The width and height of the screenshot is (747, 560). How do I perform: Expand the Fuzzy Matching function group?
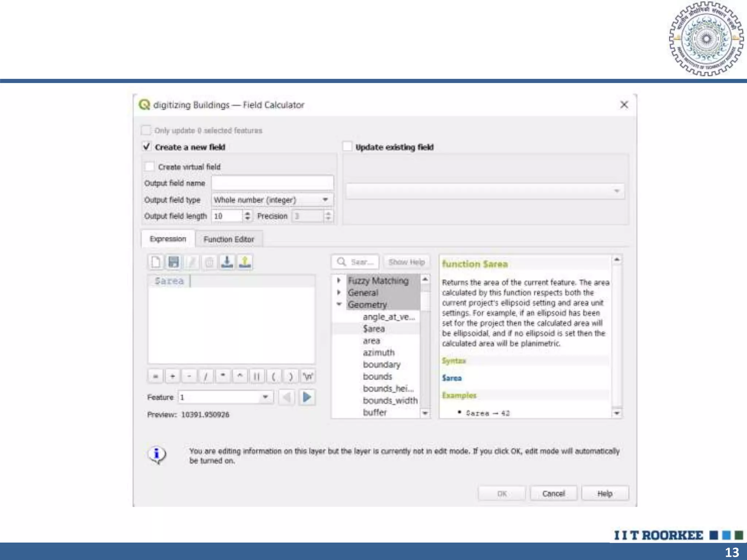[338, 280]
